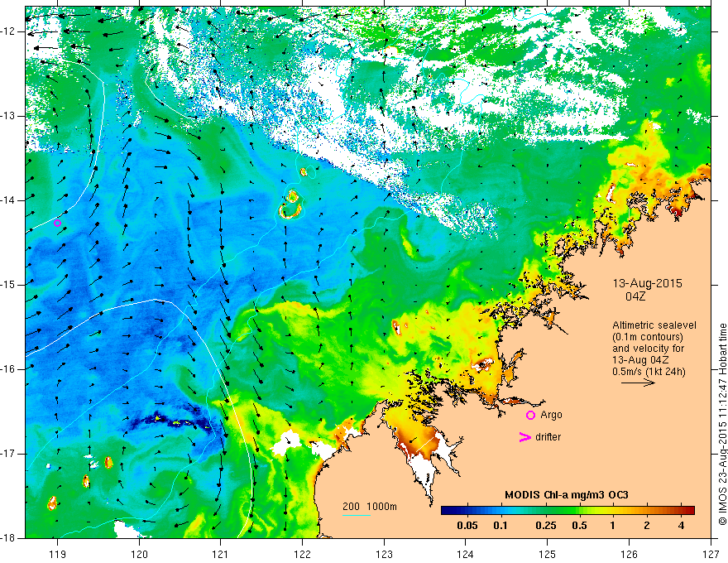Viewport: 728px width, 563px height.
Task: Click the color scale value '0.25'
Action: pos(545,526)
